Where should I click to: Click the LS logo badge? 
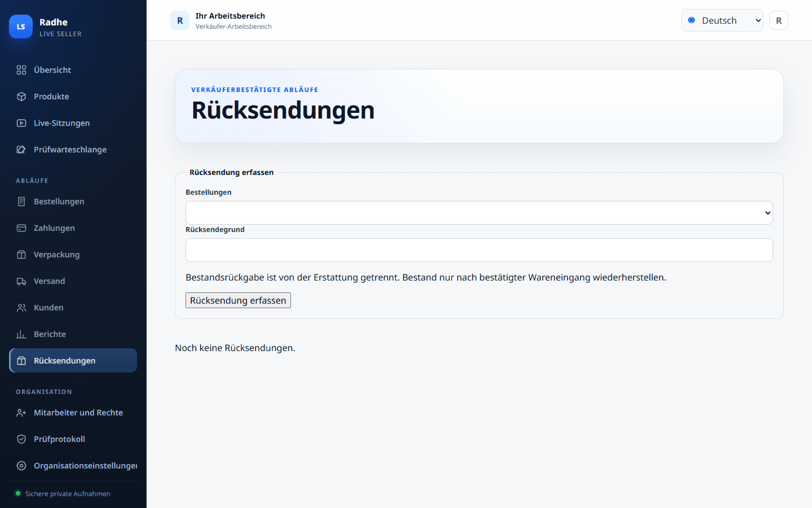click(21, 27)
